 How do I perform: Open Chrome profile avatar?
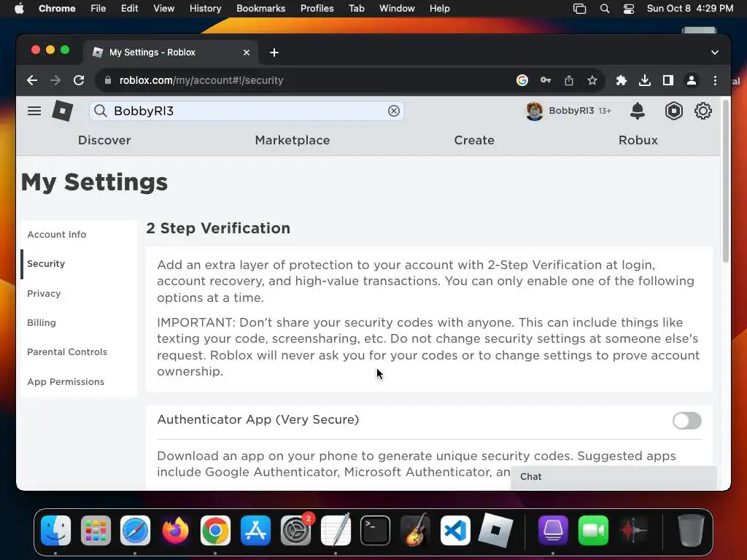tap(692, 80)
